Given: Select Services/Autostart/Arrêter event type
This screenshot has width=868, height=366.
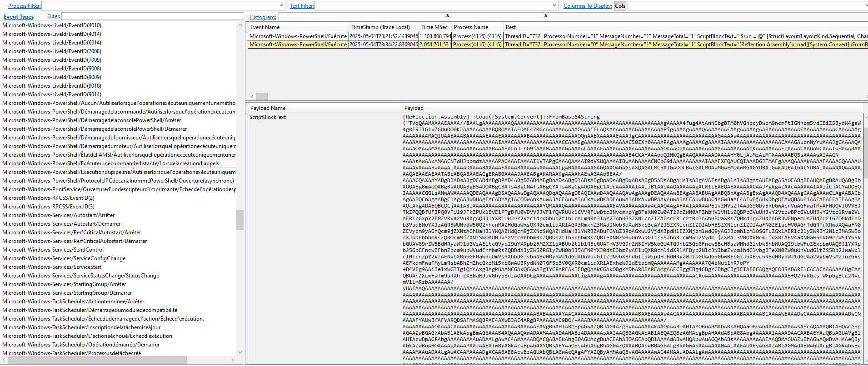Looking at the screenshot, I should (x=59, y=215).
